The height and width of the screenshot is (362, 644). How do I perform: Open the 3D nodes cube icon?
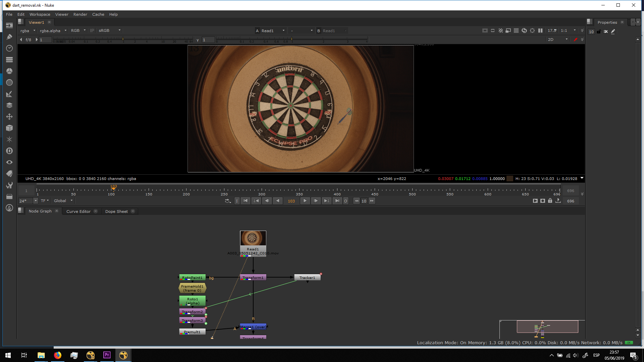(9, 128)
